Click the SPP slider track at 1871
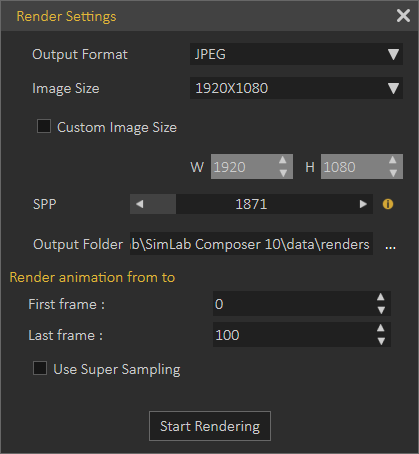Screen dimensions: 419x454 (x=251, y=204)
